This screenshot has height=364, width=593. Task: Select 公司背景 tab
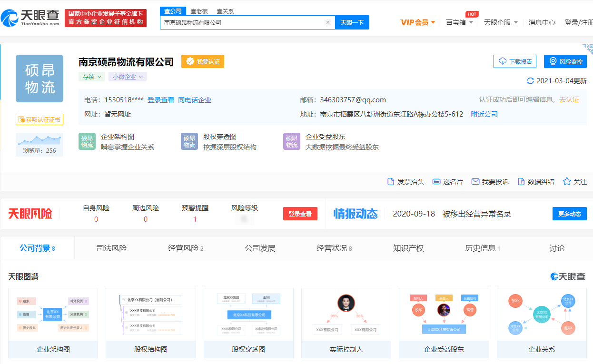(x=38, y=248)
